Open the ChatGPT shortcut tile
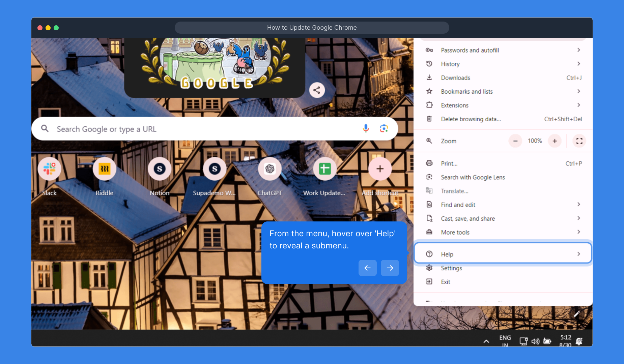Image resolution: width=624 pixels, height=364 pixels. click(x=270, y=169)
